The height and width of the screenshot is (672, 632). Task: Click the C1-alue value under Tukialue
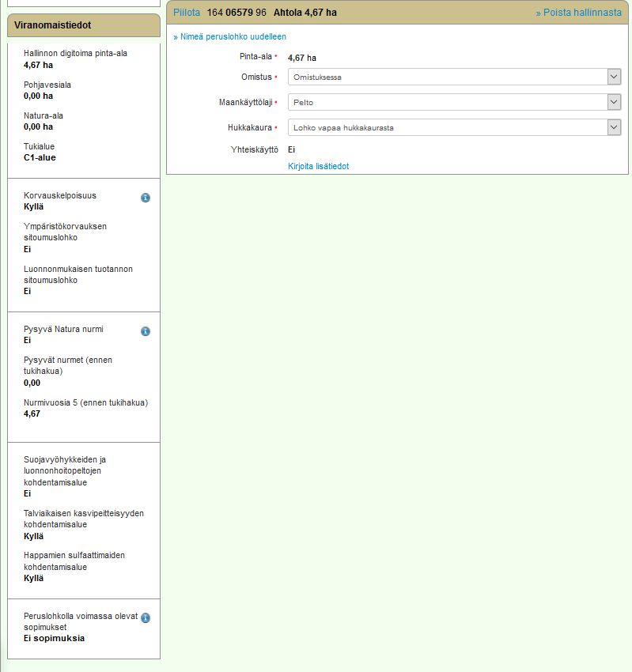[x=40, y=157]
